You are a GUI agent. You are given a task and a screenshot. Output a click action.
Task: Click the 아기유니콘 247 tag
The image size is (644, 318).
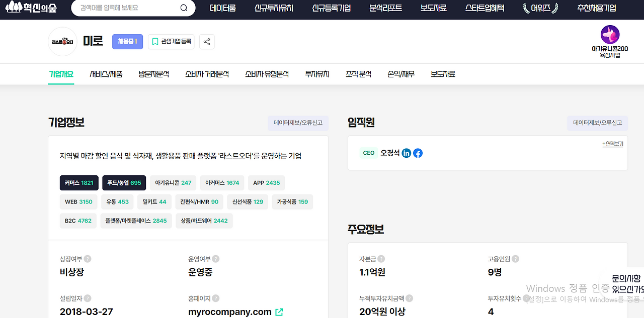(173, 183)
